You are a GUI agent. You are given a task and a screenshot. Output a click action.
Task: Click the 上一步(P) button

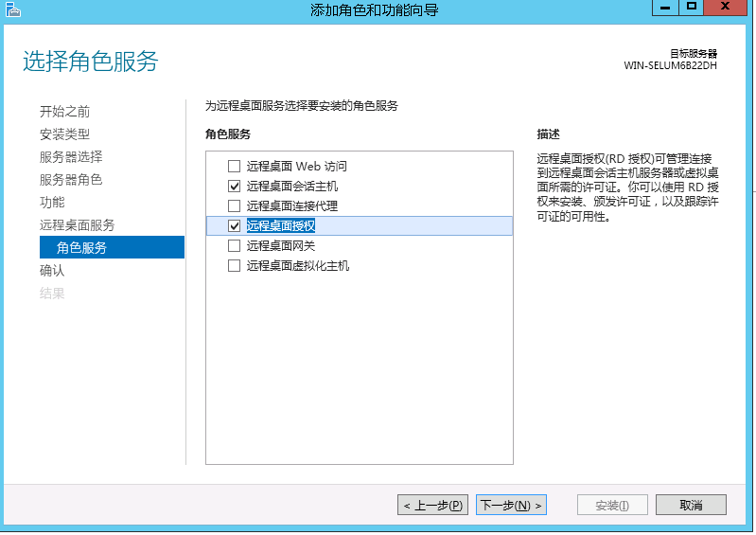pyautogui.click(x=432, y=505)
